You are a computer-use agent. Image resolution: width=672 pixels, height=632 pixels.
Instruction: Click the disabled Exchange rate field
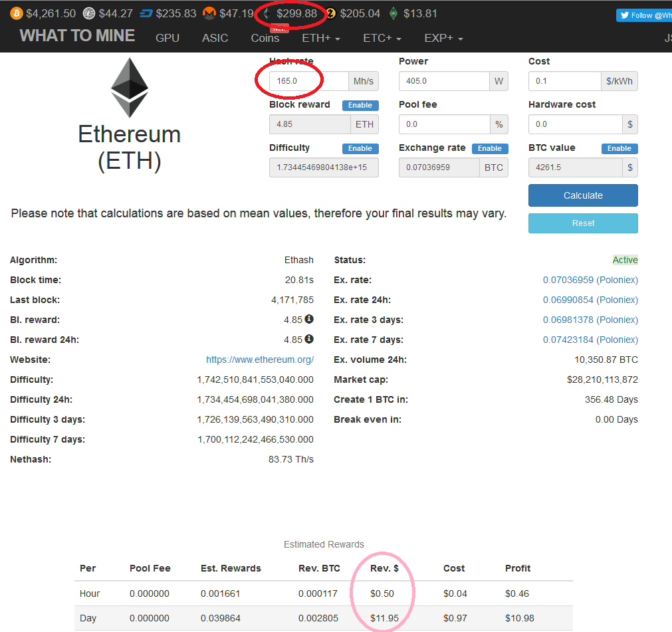439,167
